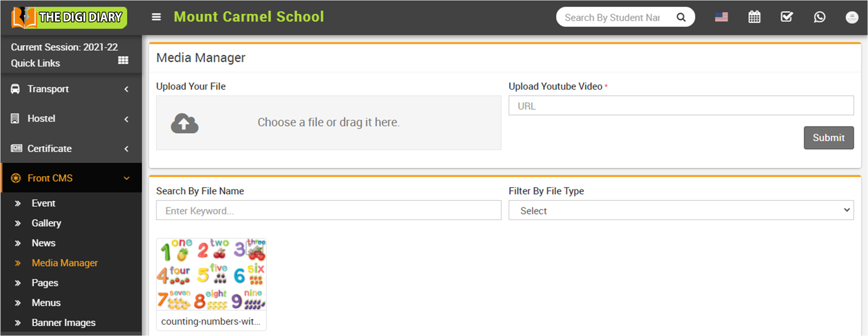Open the user profile avatar
Screen dimensions: 868x336
point(852,17)
